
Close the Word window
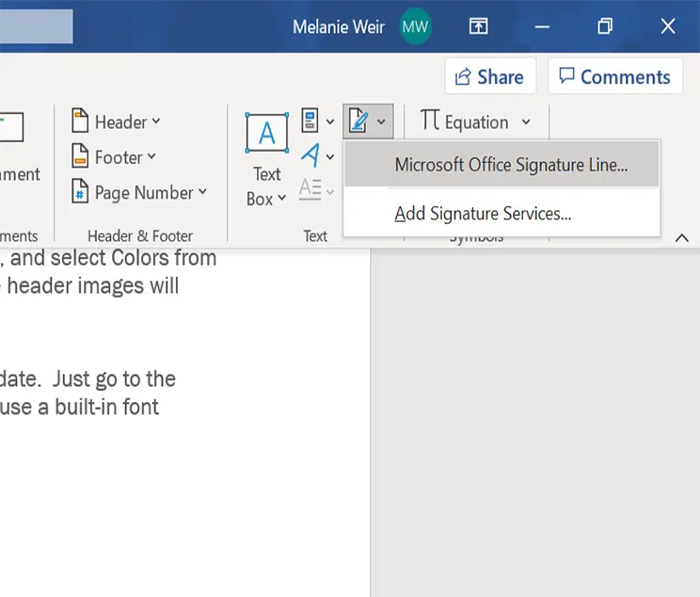click(668, 26)
